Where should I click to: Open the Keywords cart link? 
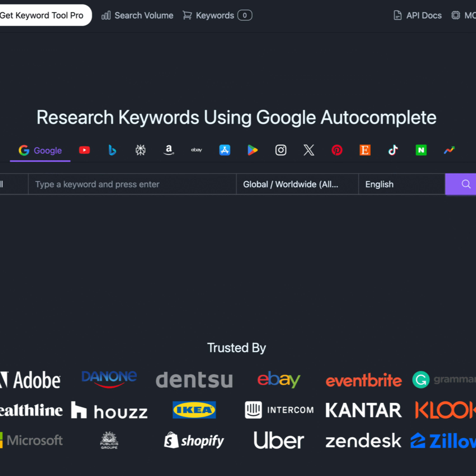[x=217, y=16]
